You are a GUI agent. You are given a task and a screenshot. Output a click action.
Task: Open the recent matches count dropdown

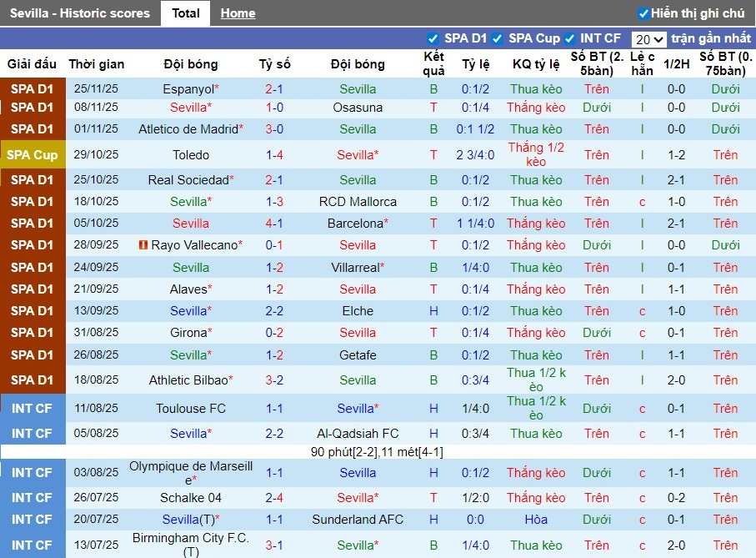(x=648, y=39)
